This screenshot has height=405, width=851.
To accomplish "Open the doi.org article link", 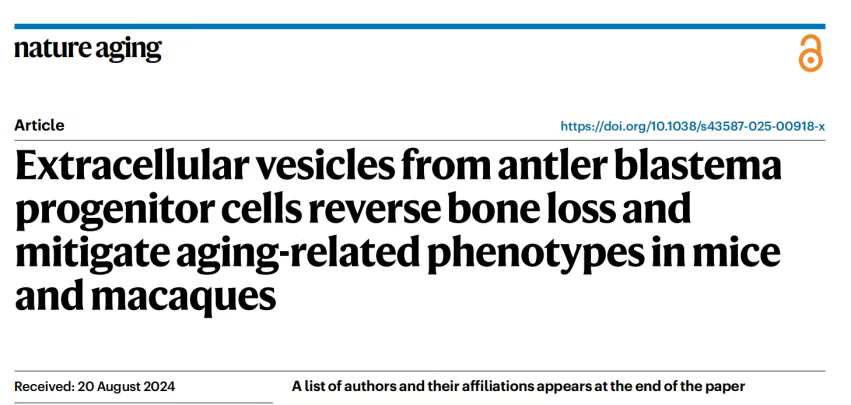I will point(692,126).
